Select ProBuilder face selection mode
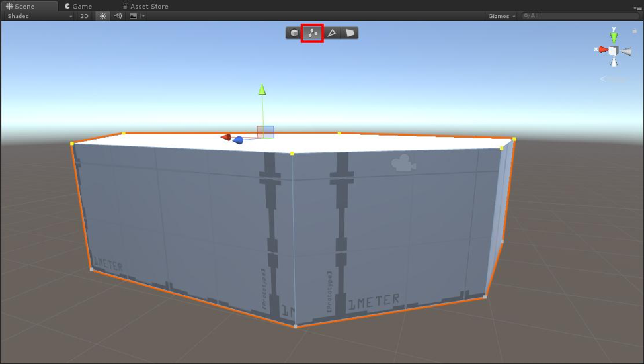This screenshot has height=364, width=644. click(350, 33)
